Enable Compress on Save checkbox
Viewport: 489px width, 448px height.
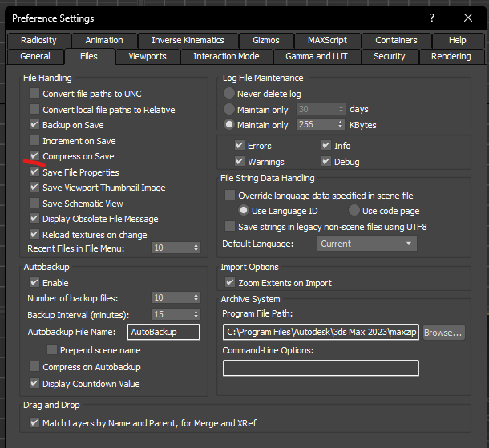(x=34, y=156)
